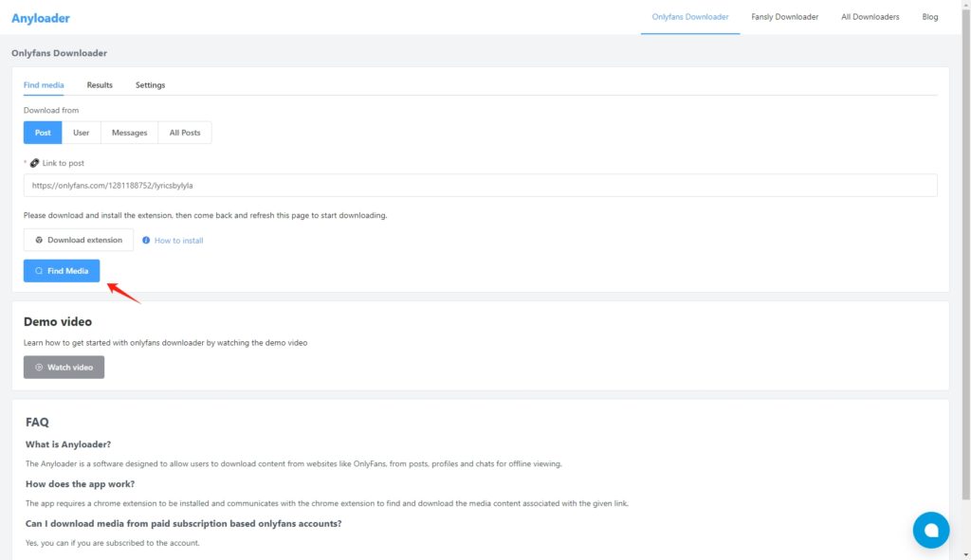Screen dimensions: 971x560
Task: Open Onlyfans Downloader in top navigation
Action: click(690, 17)
